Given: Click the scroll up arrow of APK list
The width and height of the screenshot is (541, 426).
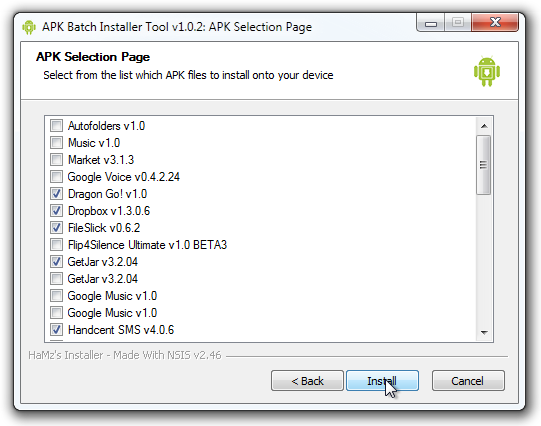Looking at the screenshot, I should click(484, 126).
